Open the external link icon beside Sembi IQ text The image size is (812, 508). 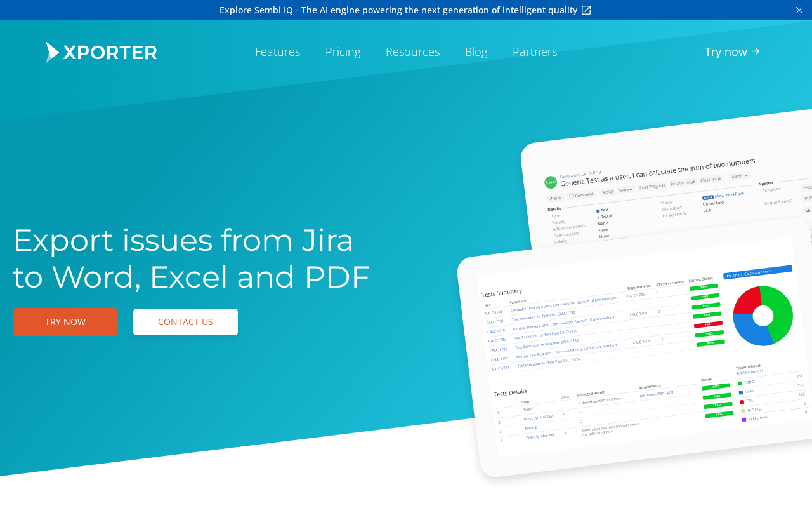coord(586,10)
